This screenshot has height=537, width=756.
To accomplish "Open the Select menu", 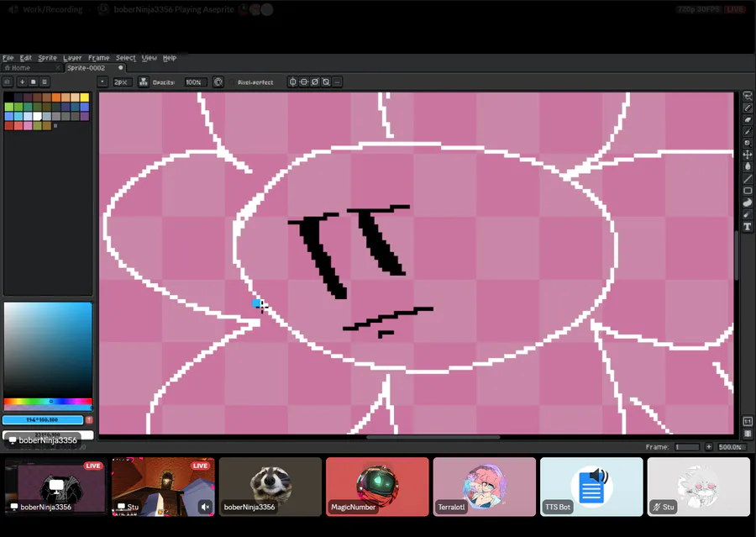I will point(126,58).
